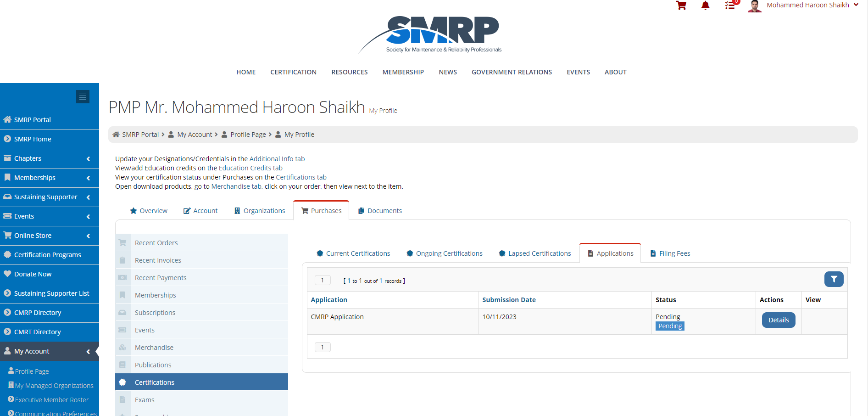Expand the Online Store sidebar arrow
Viewport: 868px width, 416px height.
coord(88,236)
